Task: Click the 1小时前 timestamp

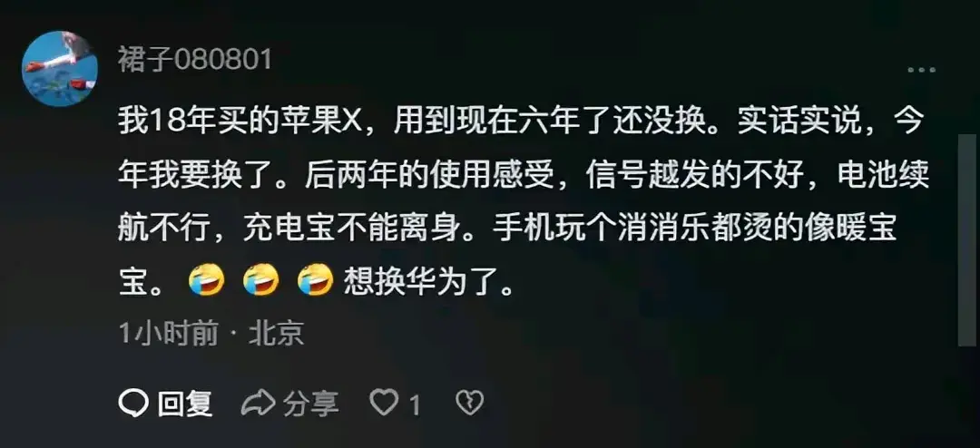Action: coord(169,335)
